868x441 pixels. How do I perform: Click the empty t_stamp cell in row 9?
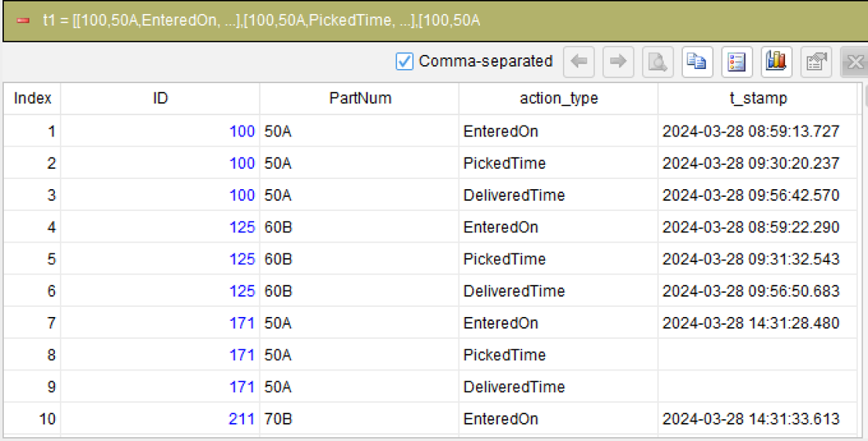click(757, 387)
